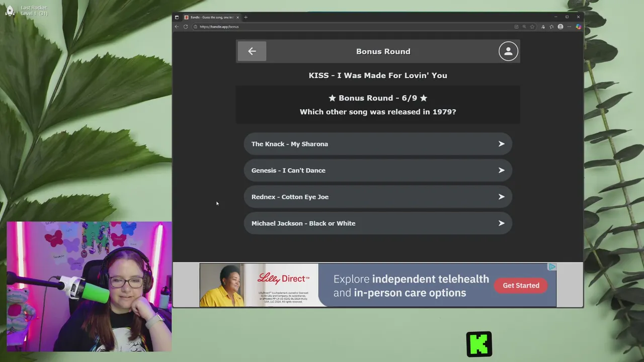Viewport: 644px width, 362px height.
Task: Click the green K logo overlay
Action: point(479,344)
